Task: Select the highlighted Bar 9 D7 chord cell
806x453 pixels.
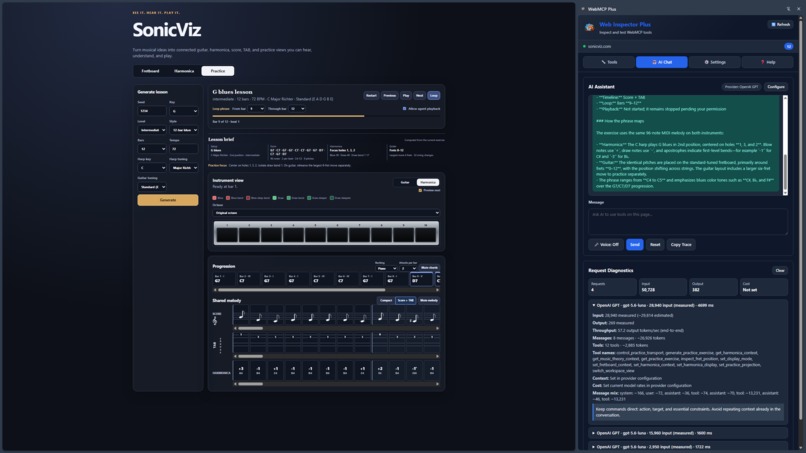Action: 421,279
